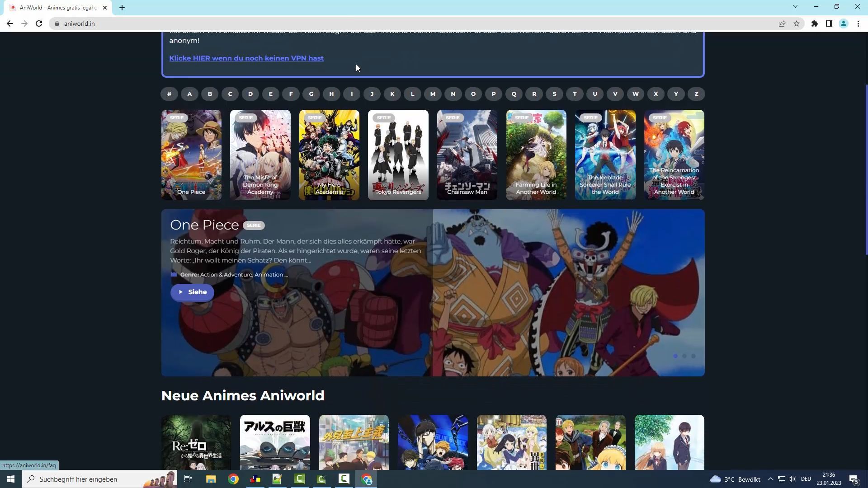The height and width of the screenshot is (488, 868).
Task: Bookmark this page with the star icon
Action: [x=797, y=23]
